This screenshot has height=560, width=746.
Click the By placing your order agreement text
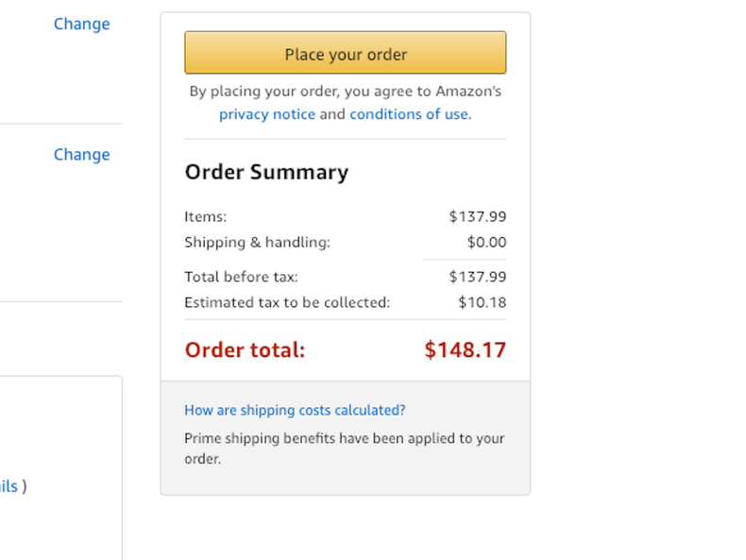tap(345, 92)
